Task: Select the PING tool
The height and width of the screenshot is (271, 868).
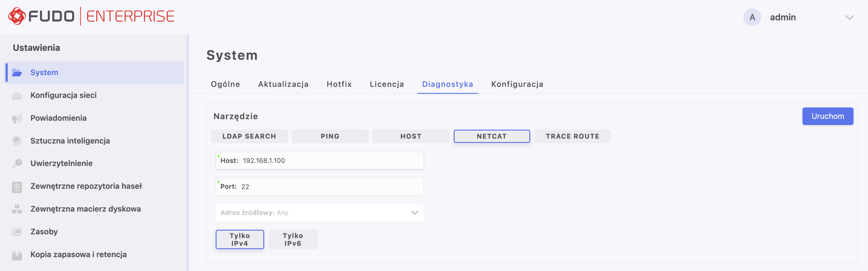Action: pyautogui.click(x=330, y=136)
